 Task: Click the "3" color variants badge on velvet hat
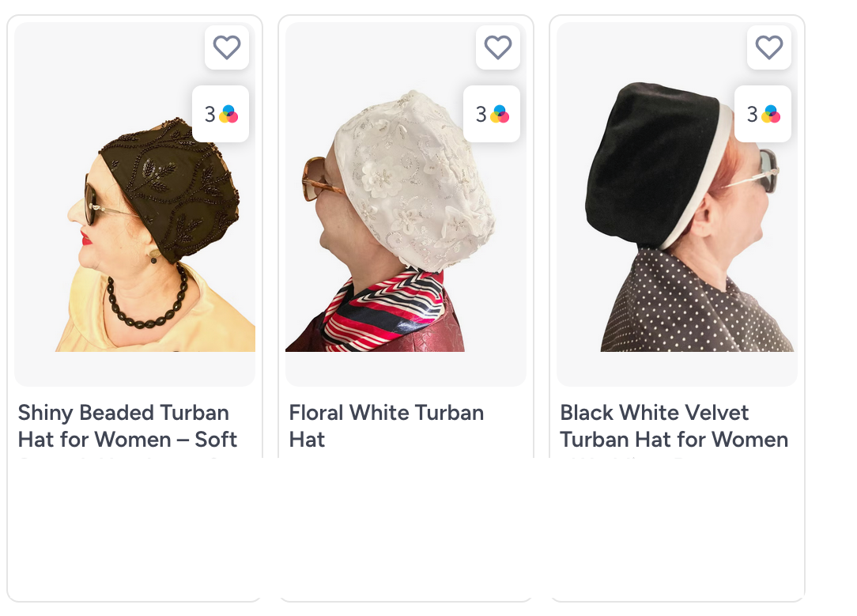[762, 114]
